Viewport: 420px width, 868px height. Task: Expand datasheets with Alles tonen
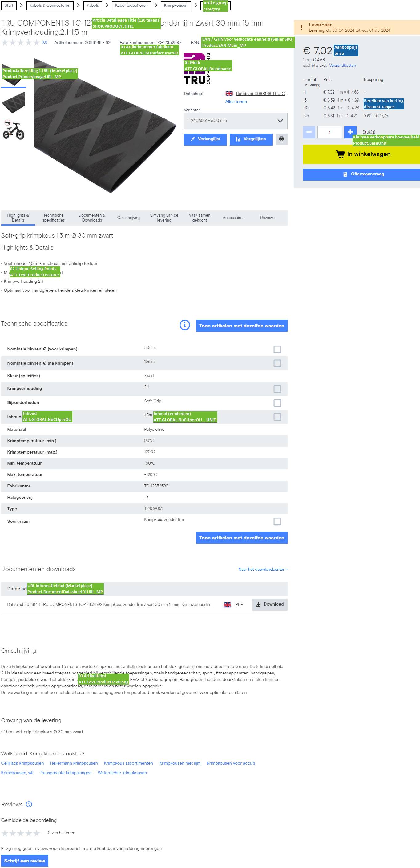point(236,102)
